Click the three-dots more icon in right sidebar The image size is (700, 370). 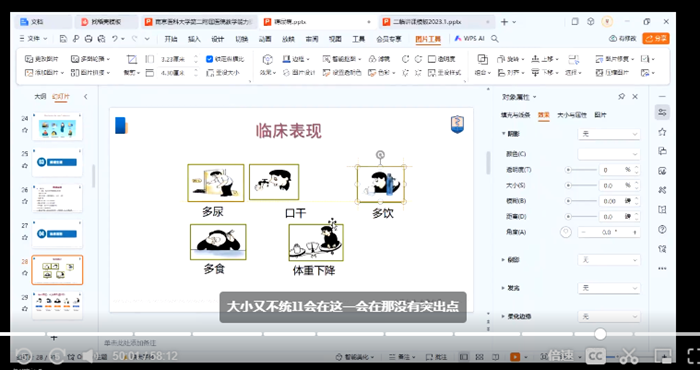pos(662,269)
